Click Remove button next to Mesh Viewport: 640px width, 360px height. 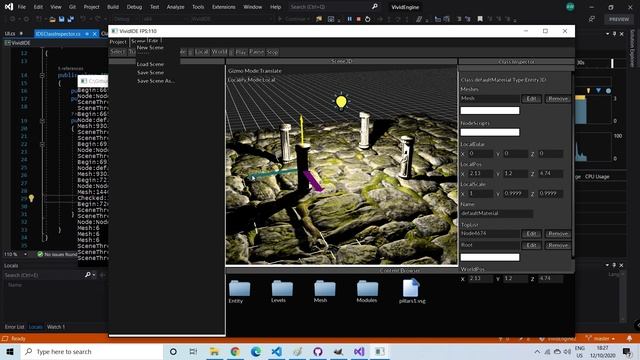[x=558, y=98]
